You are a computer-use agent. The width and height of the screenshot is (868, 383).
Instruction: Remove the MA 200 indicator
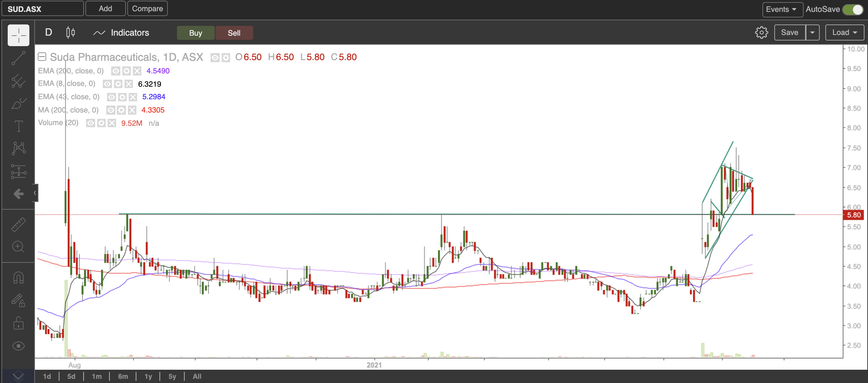pos(132,110)
